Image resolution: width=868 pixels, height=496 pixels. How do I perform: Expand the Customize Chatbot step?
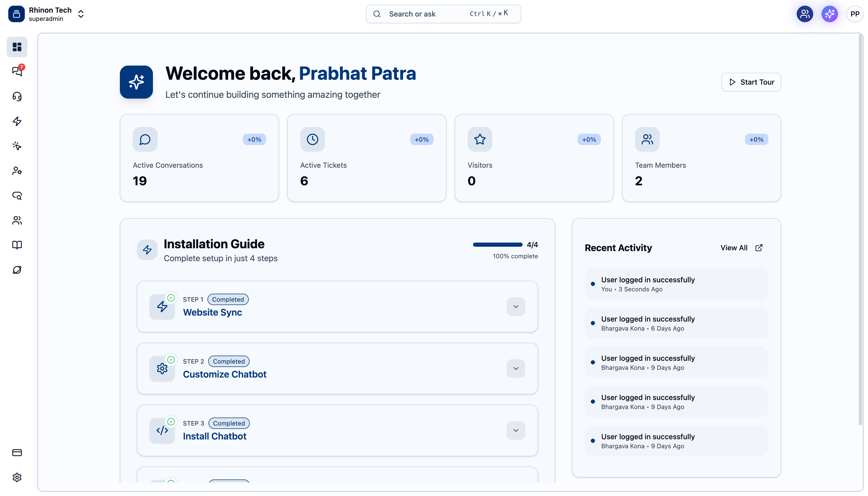[515, 369]
